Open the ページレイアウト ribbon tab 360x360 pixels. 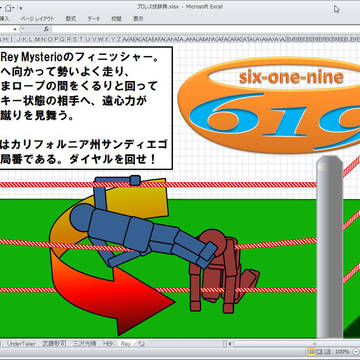pos(37,19)
